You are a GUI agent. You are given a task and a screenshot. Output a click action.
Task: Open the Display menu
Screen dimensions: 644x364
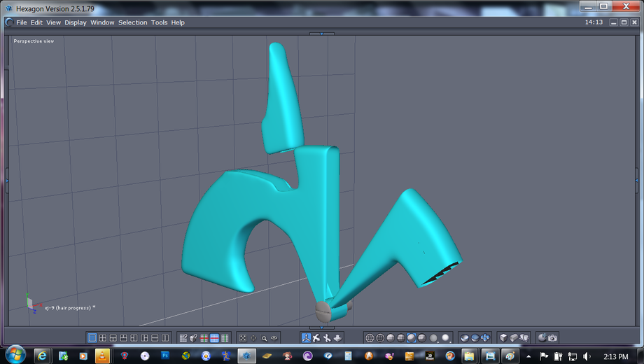(x=76, y=22)
